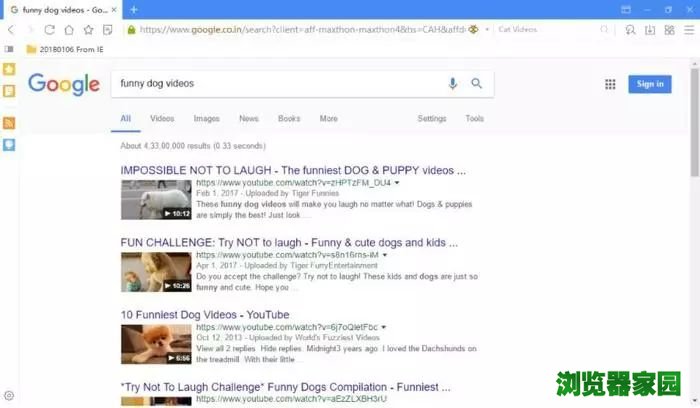Image resolution: width=700 pixels, height=408 pixels.
Task: Open a new tab with plus button
Action: 134,9
